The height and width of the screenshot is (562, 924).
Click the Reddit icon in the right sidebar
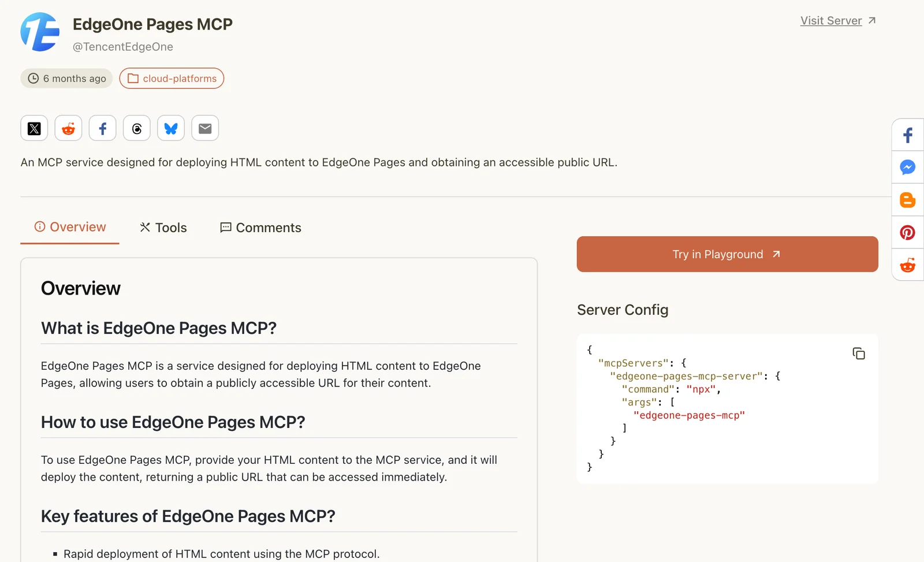[907, 265]
